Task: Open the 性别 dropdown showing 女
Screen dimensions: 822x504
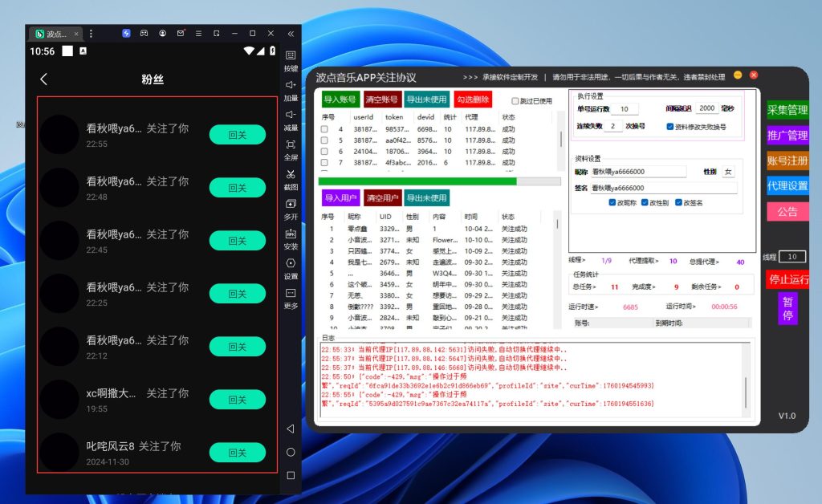Action: [x=728, y=172]
